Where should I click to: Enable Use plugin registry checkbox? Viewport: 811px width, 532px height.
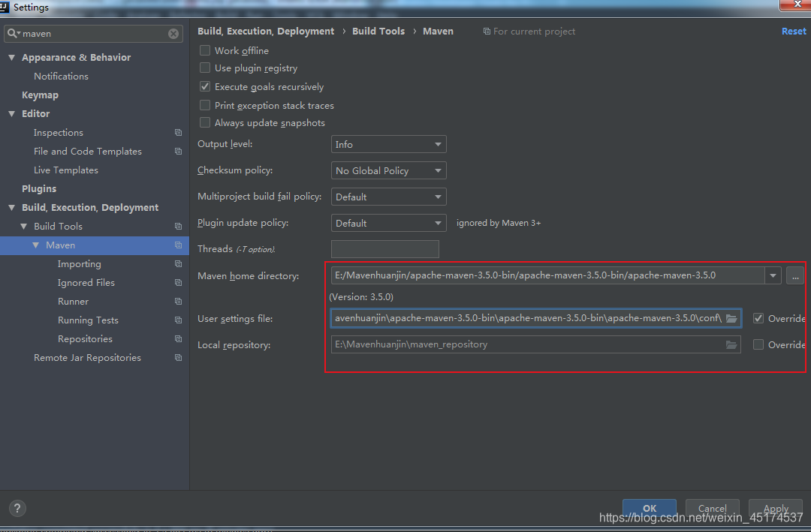pos(205,68)
